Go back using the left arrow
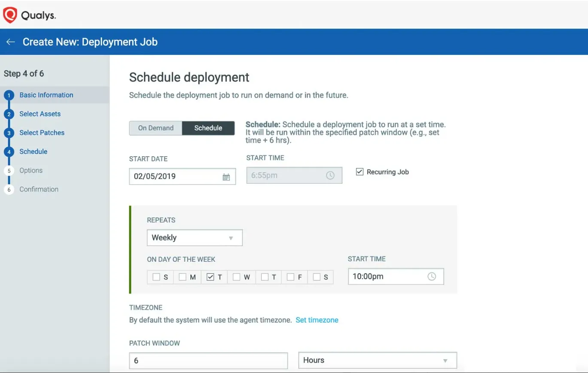588x373 pixels. click(x=10, y=42)
